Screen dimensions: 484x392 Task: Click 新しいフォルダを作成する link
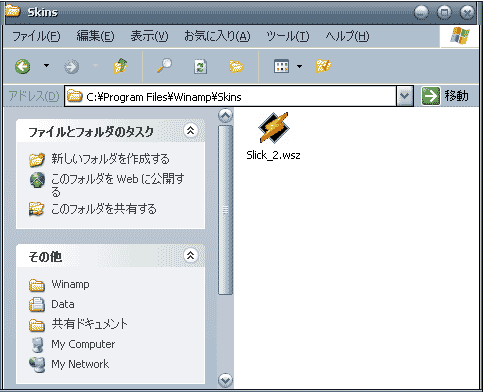click(110, 159)
